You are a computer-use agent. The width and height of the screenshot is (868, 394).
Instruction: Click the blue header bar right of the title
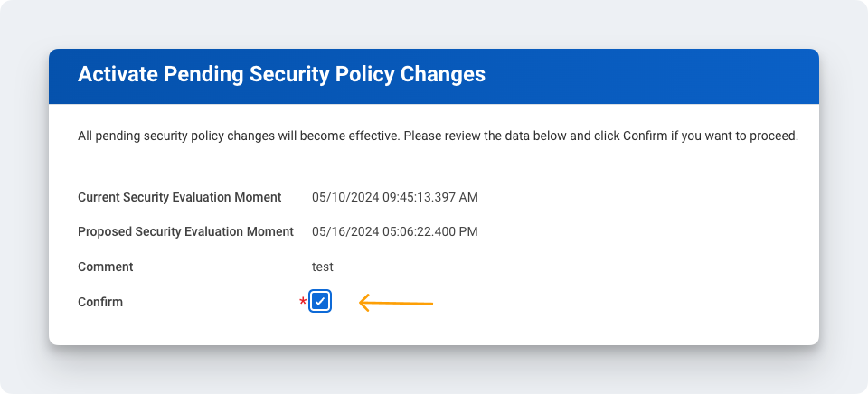(651, 74)
